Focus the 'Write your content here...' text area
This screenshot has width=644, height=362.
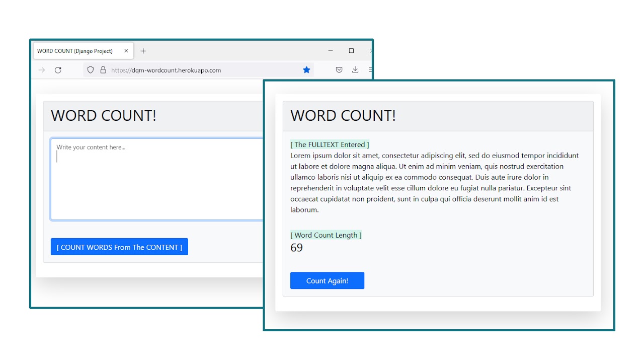pyautogui.click(x=156, y=179)
